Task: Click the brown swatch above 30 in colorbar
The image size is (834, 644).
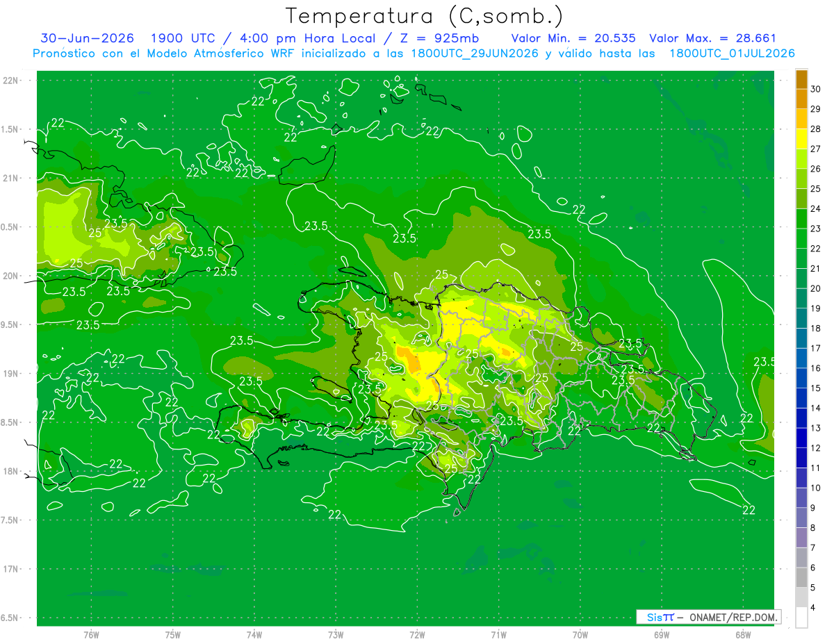Action: [801, 79]
